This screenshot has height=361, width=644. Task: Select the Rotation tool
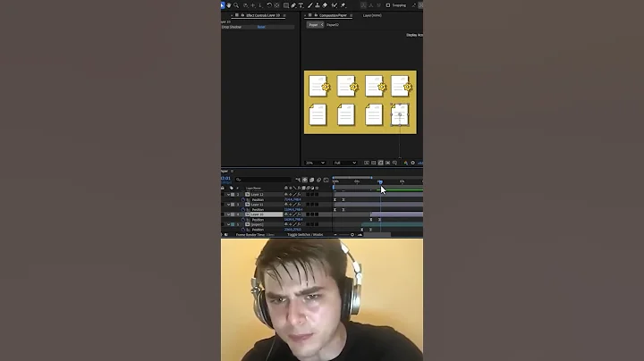tap(269, 5)
